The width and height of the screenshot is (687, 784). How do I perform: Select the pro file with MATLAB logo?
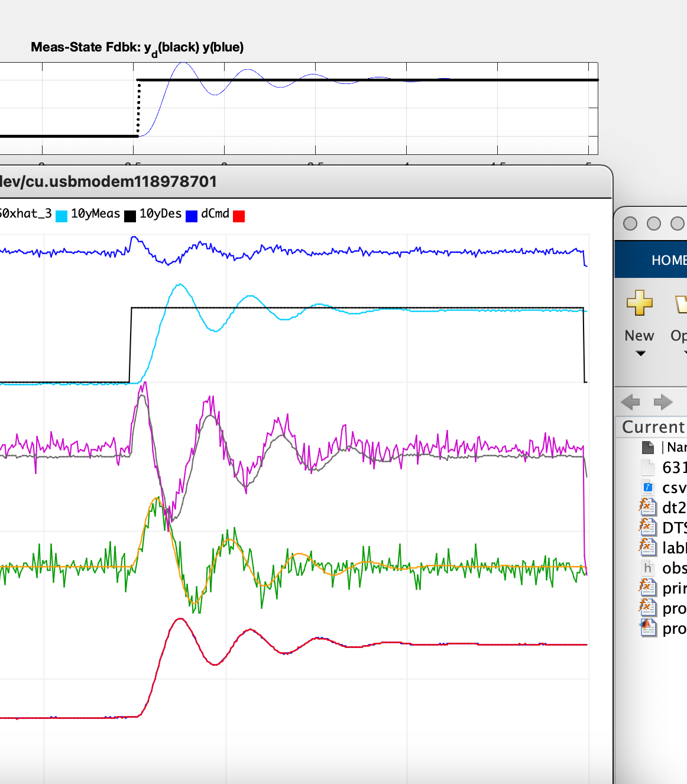coord(648,628)
